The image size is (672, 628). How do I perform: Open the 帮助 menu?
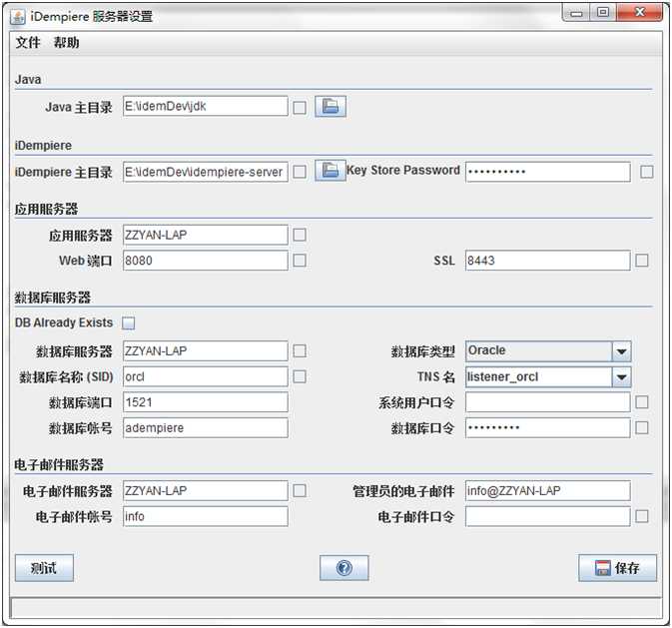click(66, 43)
